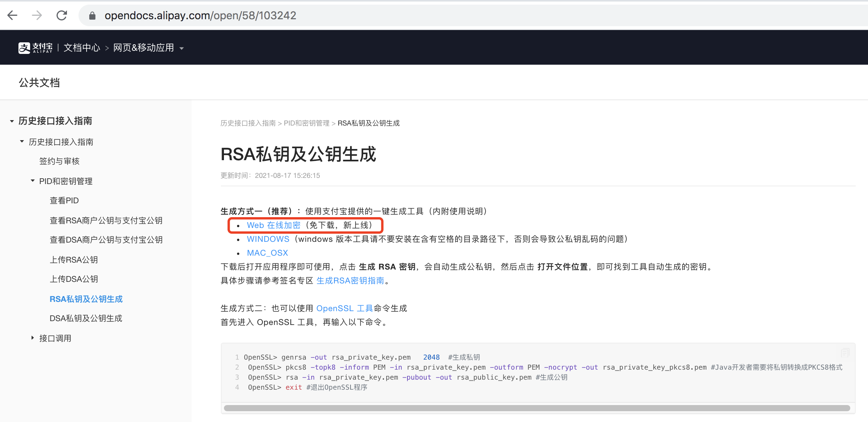
Task: Open the MAC_OSX tool download link
Action: coord(267,253)
